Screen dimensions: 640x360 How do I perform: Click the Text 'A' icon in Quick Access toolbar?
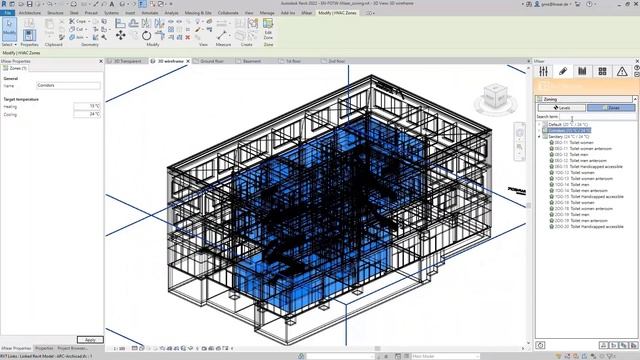click(112, 4)
